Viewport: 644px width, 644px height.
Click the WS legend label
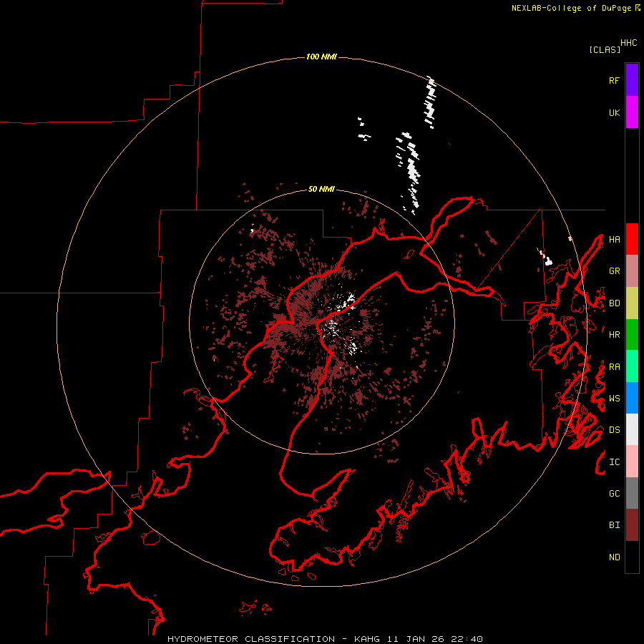(614, 399)
